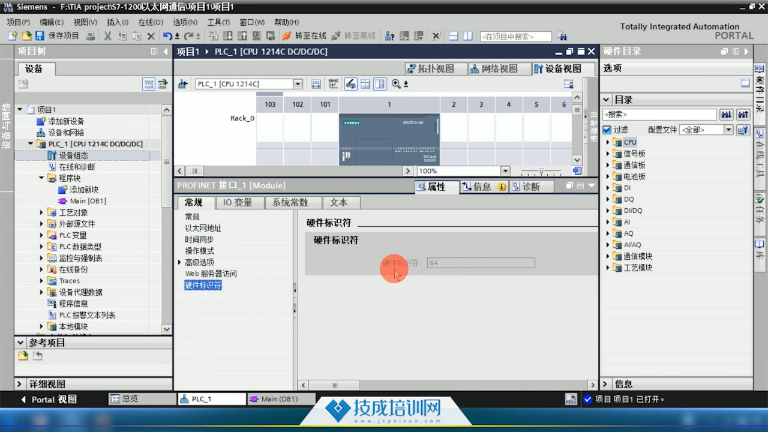Click 设备和网络 in project tree
768x432 pixels.
click(66, 133)
